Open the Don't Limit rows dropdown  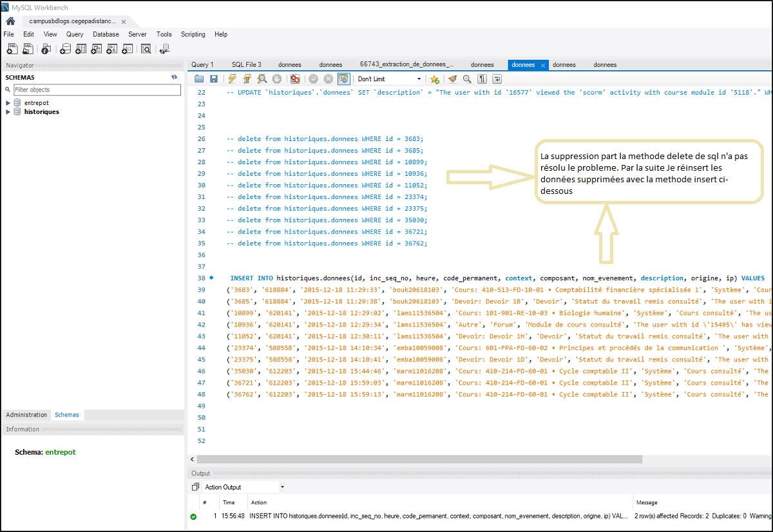pyautogui.click(x=419, y=79)
